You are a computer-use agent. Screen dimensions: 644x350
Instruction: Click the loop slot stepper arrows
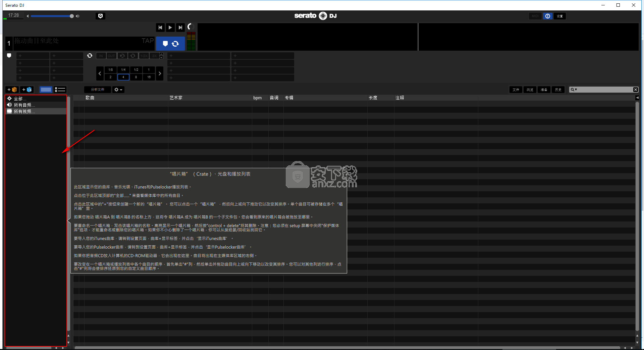click(161, 56)
